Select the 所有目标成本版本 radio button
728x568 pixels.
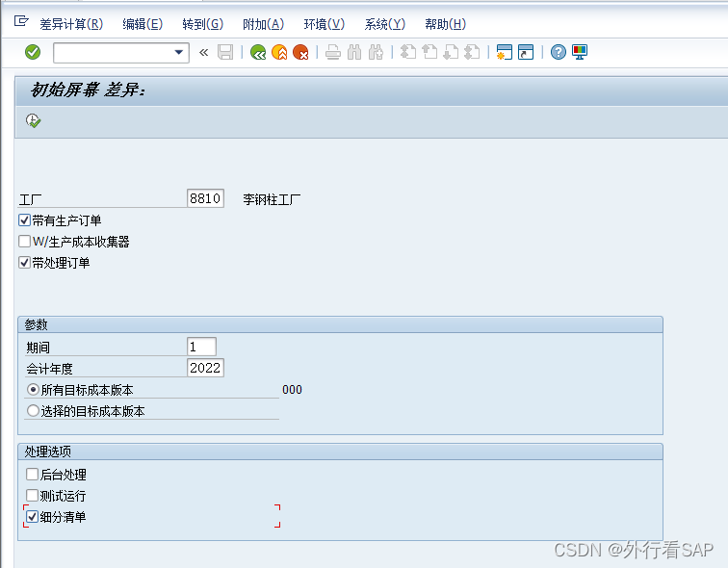(33, 389)
